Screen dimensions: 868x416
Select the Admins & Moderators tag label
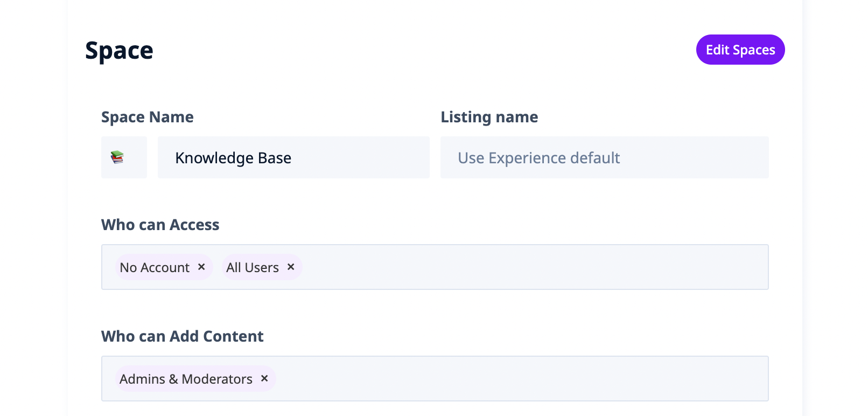(x=186, y=379)
